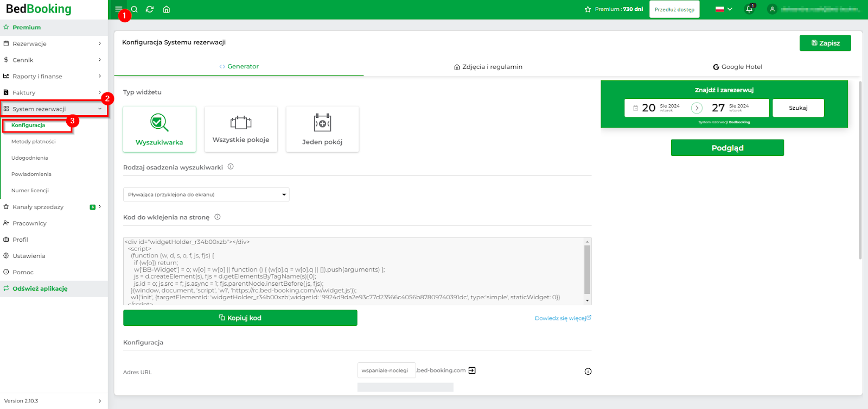Open the Pływająca embedding type dropdown
The height and width of the screenshot is (409, 868).
coord(206,194)
